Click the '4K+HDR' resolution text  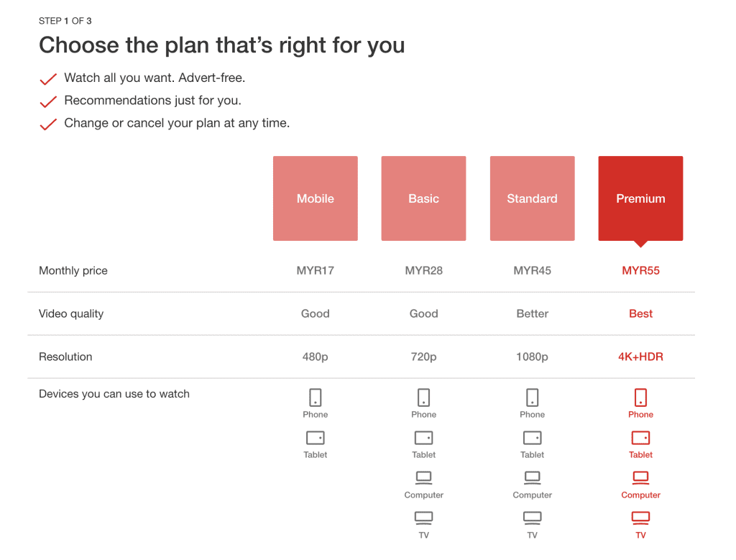(x=640, y=357)
